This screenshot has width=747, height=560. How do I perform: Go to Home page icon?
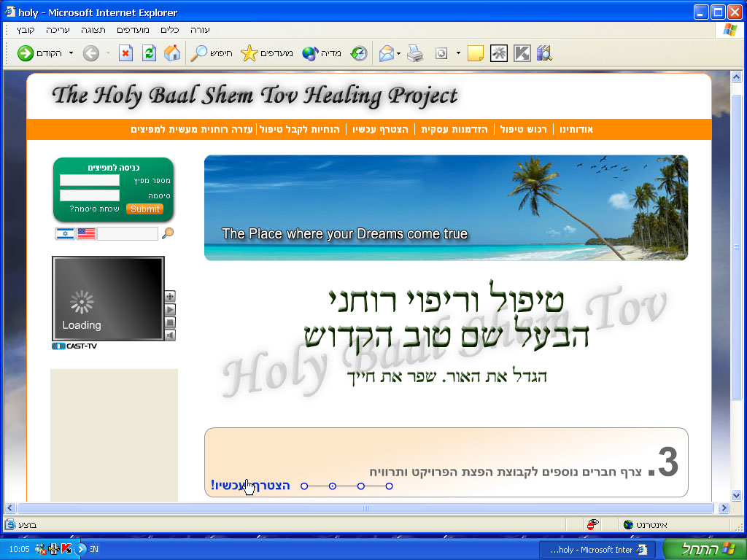coord(172,53)
